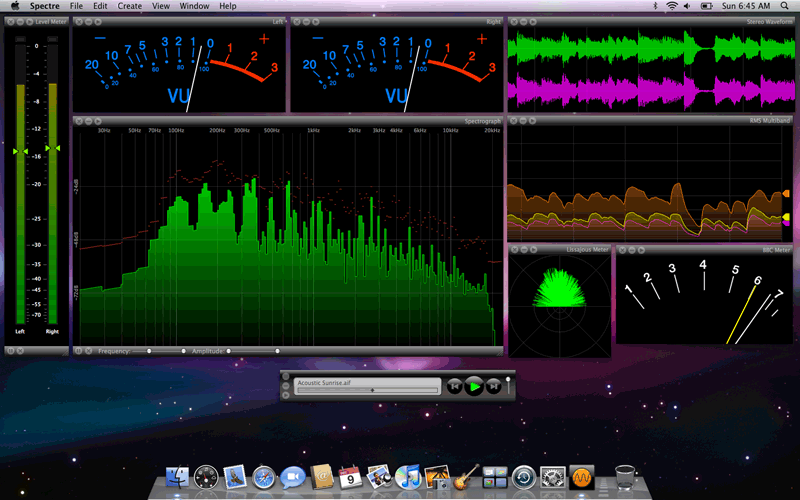The image size is (800, 500).
Task: Open Spaces from the Dock
Action: [x=495, y=478]
